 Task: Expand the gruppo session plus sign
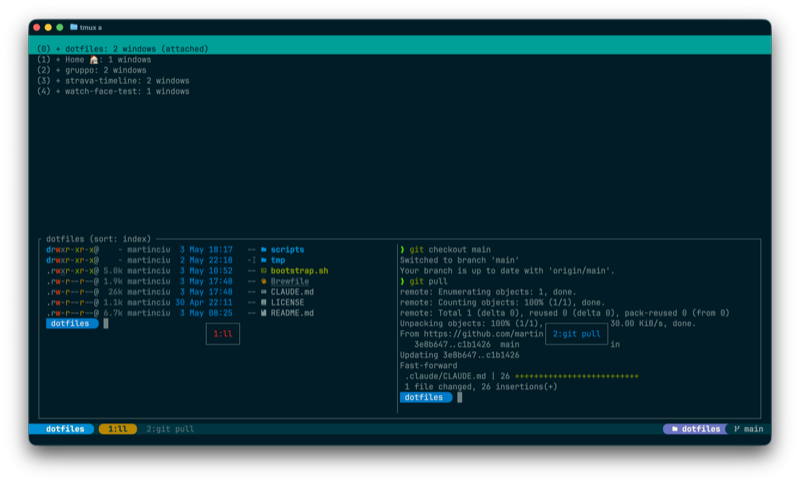[58, 70]
